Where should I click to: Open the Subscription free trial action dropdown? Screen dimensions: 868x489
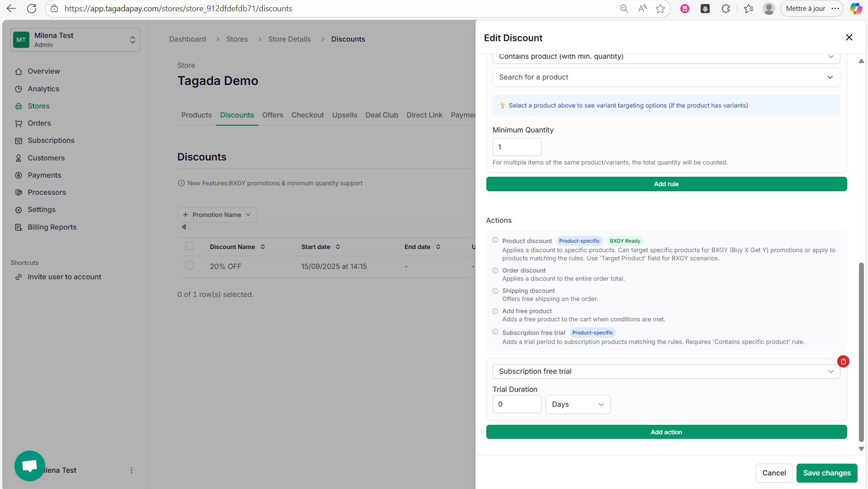tap(666, 371)
